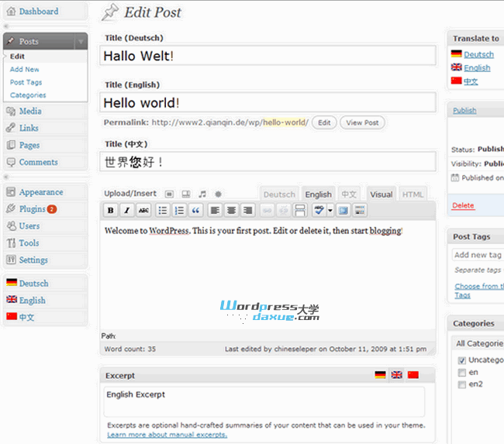Check the 'en2' category checkbox
504x444 pixels.
pyautogui.click(x=462, y=384)
